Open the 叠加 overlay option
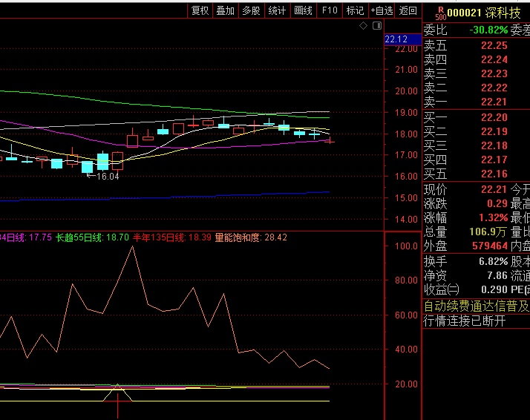The height and width of the screenshot is (420, 530). coord(226,10)
